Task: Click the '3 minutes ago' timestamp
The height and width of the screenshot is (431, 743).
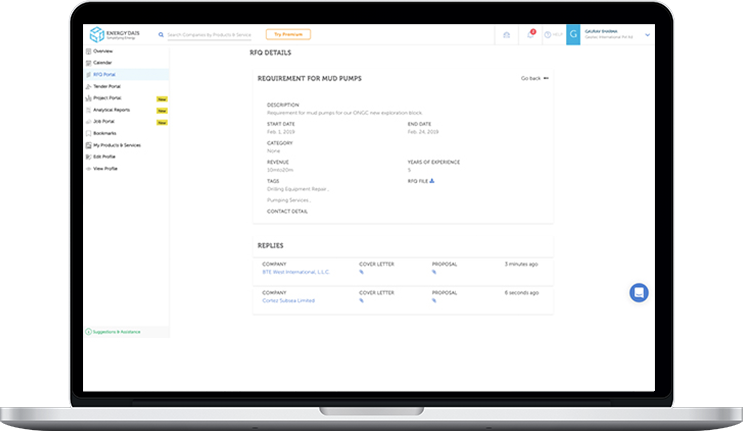Action: coord(521,264)
